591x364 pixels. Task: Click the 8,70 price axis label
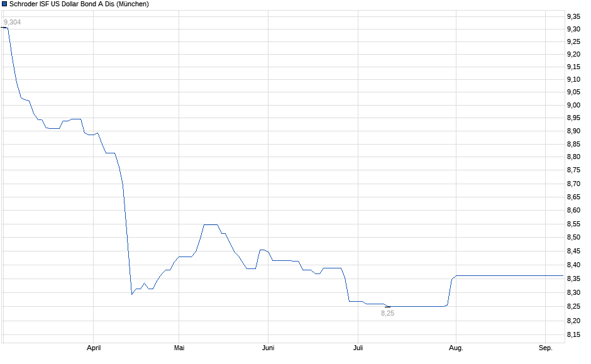(x=573, y=184)
